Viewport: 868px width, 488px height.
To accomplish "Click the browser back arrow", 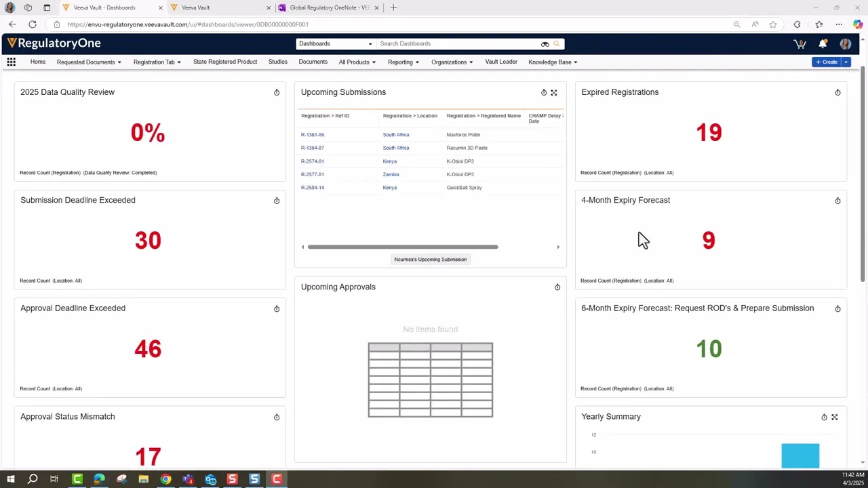I will 12,24.
